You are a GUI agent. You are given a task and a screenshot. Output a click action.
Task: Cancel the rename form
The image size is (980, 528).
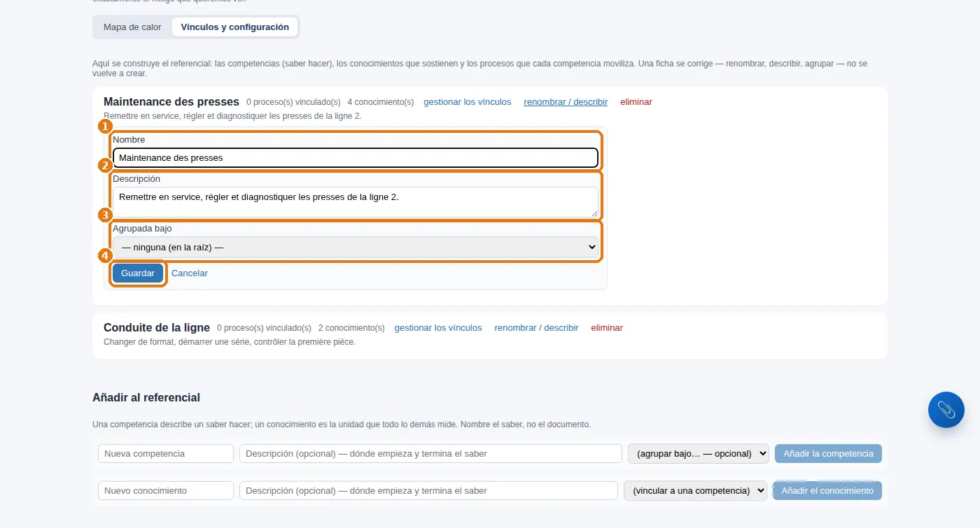click(190, 273)
